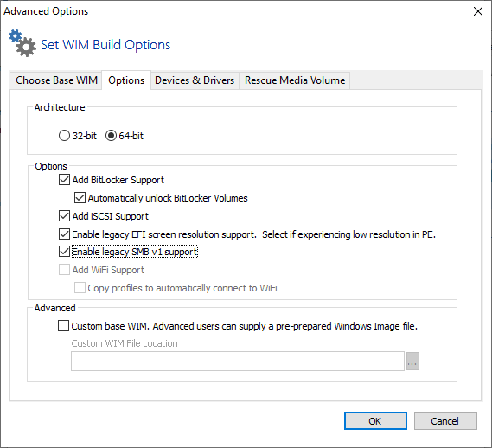
Task: Open the Devices & Drivers tab
Action: 195,80
